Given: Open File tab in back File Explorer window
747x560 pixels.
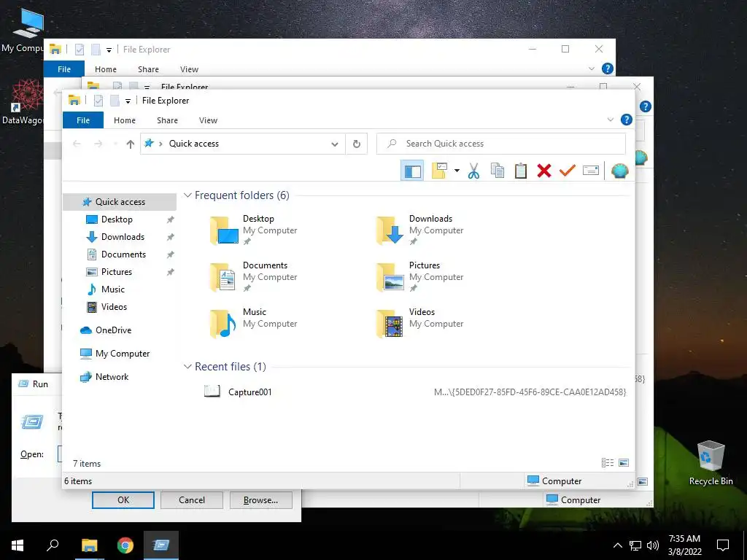Looking at the screenshot, I should coord(64,69).
